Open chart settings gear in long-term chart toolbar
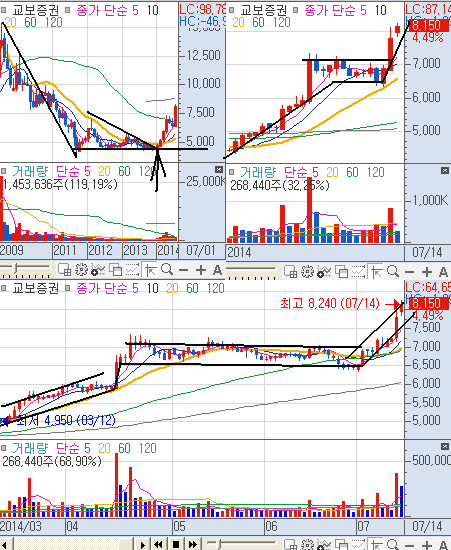 81,270
